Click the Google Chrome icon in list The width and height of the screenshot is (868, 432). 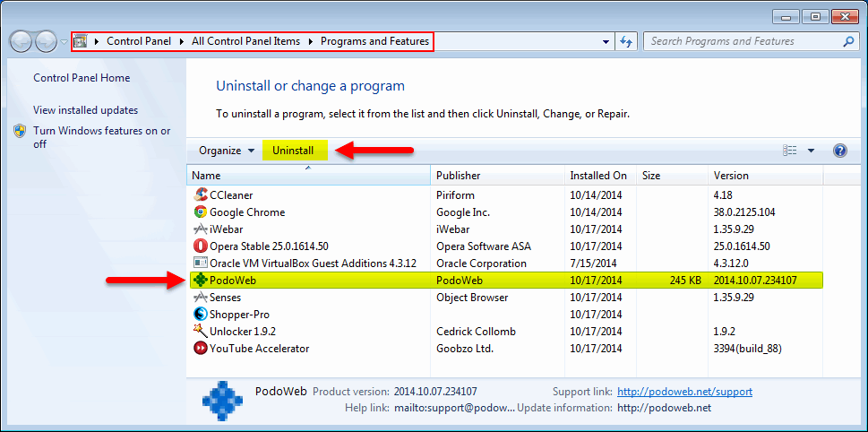tap(200, 212)
